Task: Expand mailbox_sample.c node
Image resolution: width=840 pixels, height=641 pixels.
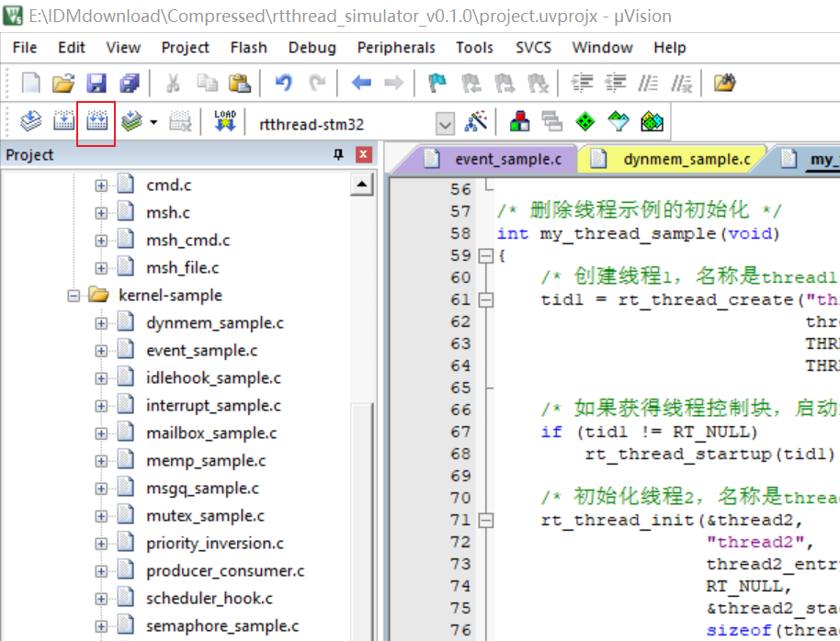Action: click(101, 433)
